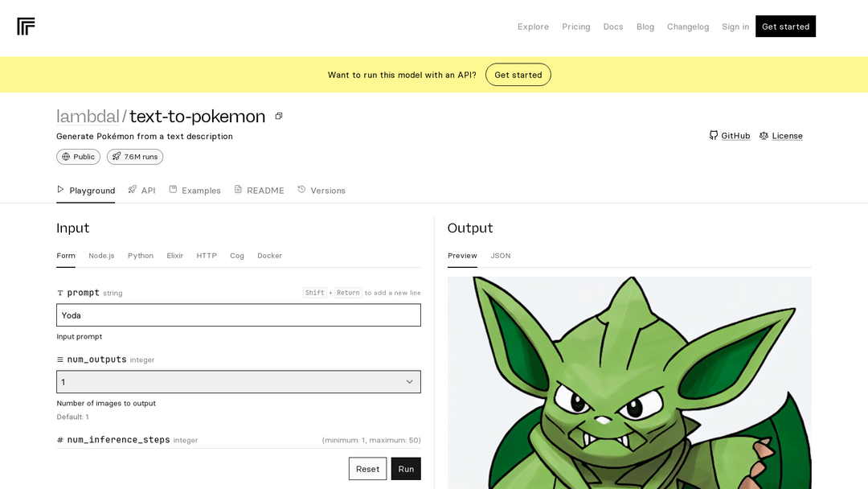Click the hash icon beside num_inference_steps
Viewport: 868px width, 489px height.
(x=60, y=440)
